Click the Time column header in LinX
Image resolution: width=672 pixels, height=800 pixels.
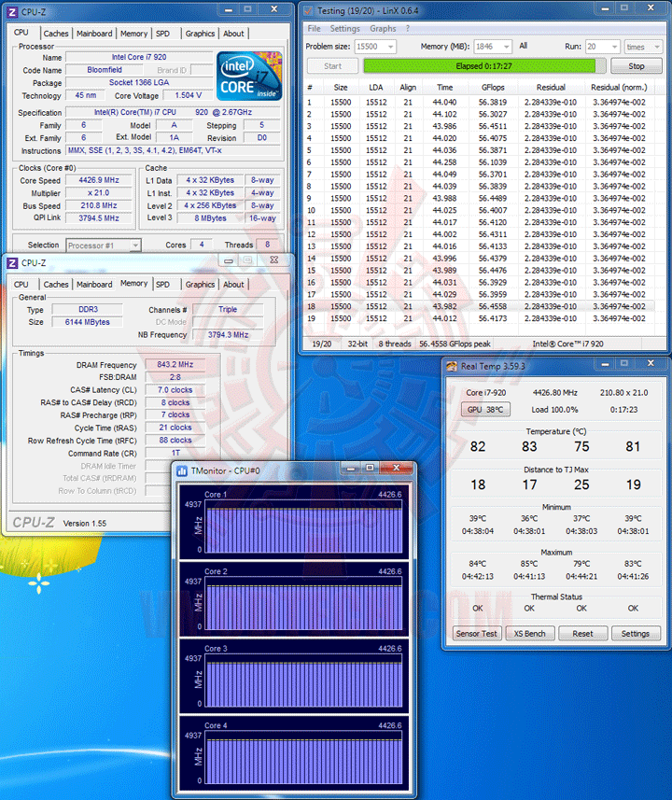tap(444, 87)
